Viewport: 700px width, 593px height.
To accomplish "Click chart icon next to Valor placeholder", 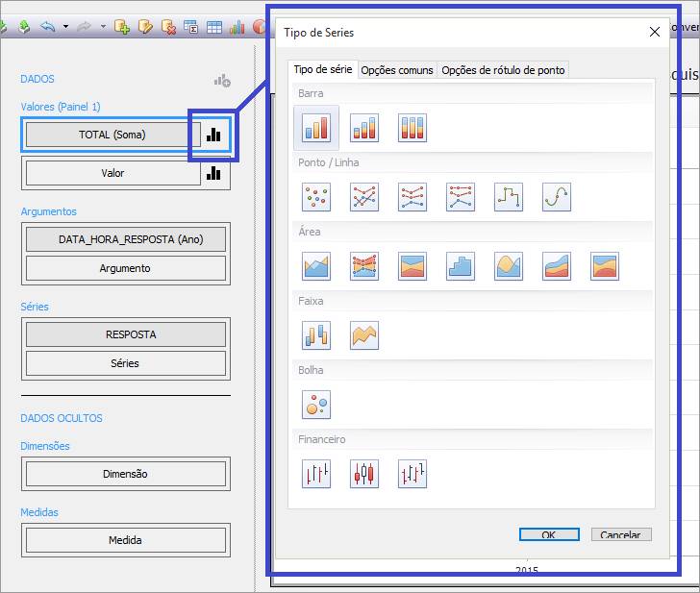I will pos(213,173).
